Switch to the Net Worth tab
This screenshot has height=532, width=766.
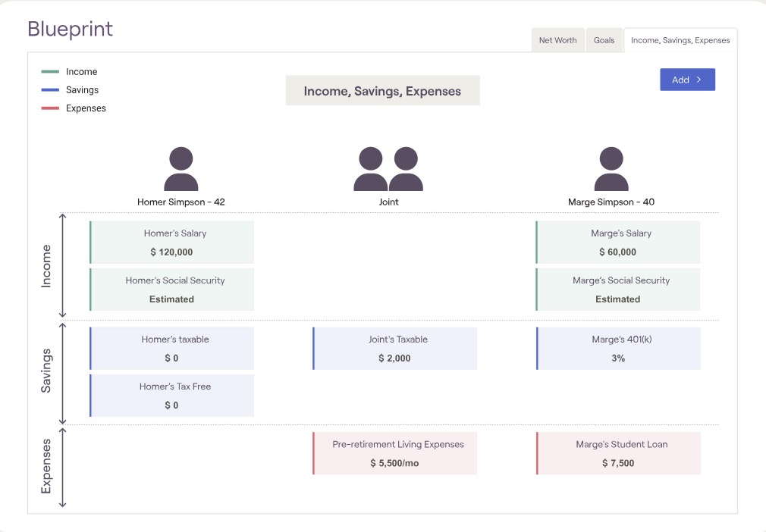pyautogui.click(x=557, y=40)
